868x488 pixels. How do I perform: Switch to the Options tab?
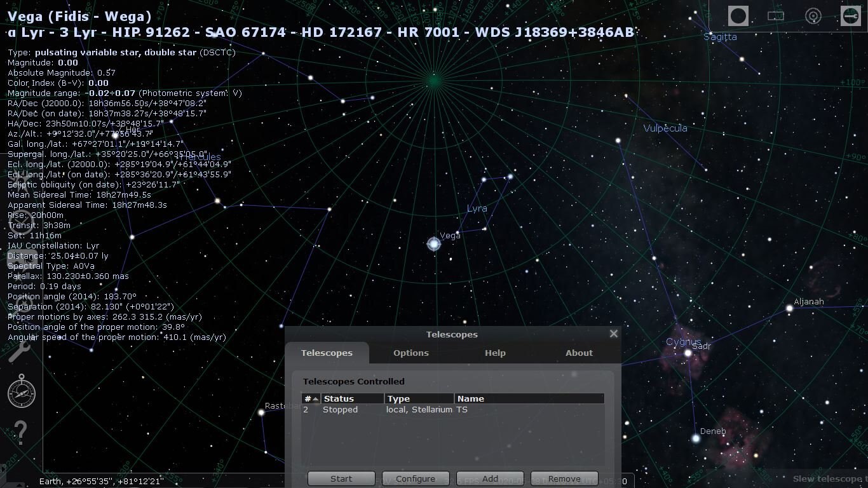coord(410,353)
